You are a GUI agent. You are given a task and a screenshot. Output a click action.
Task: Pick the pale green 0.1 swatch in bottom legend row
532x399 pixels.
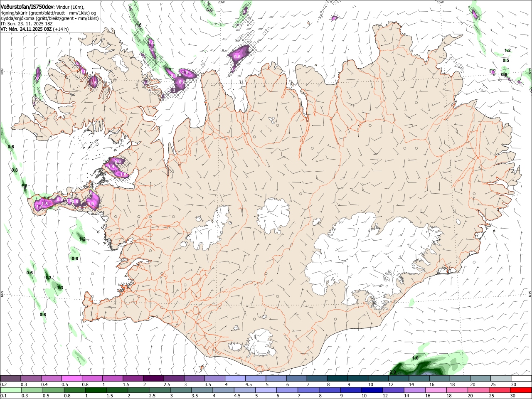pyautogui.click(x=11, y=390)
